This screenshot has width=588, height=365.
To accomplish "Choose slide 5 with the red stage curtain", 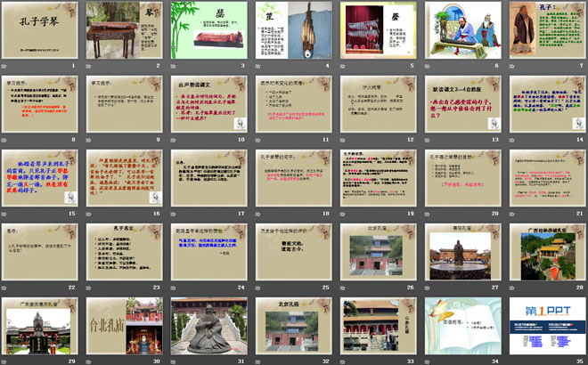I will click(x=379, y=30).
